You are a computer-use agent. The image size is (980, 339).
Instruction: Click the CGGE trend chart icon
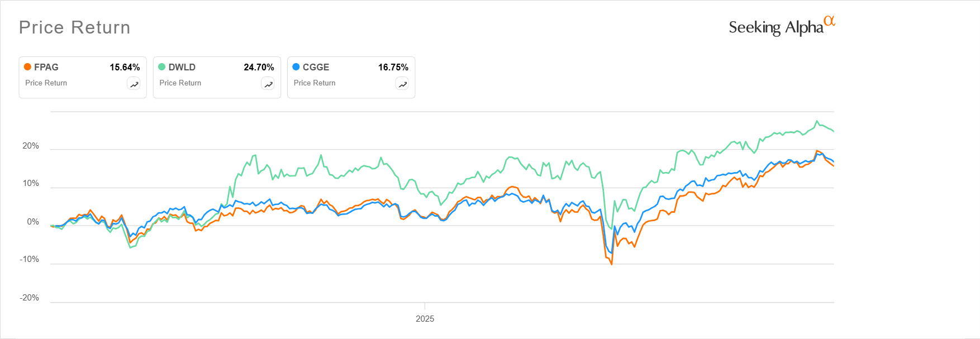click(402, 84)
